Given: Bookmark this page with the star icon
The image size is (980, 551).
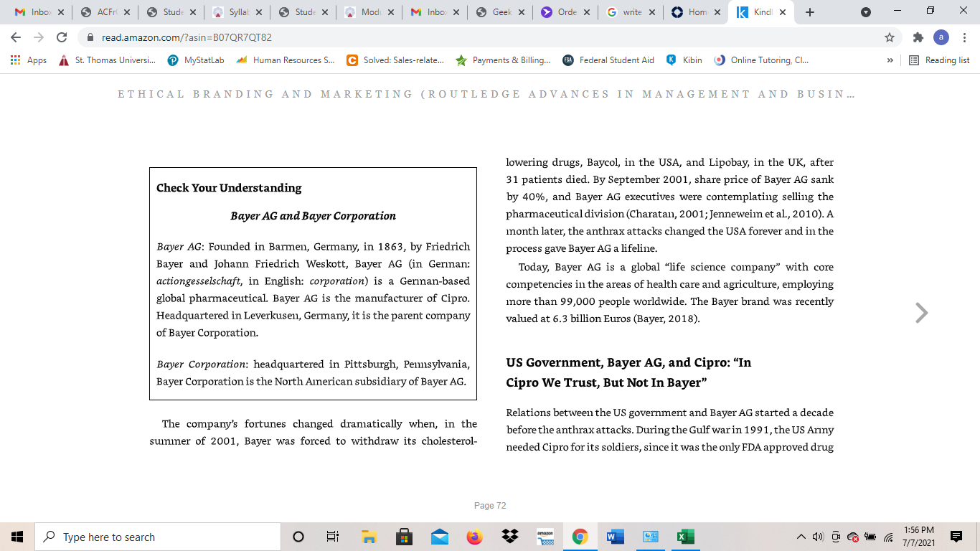Looking at the screenshot, I should [x=890, y=37].
